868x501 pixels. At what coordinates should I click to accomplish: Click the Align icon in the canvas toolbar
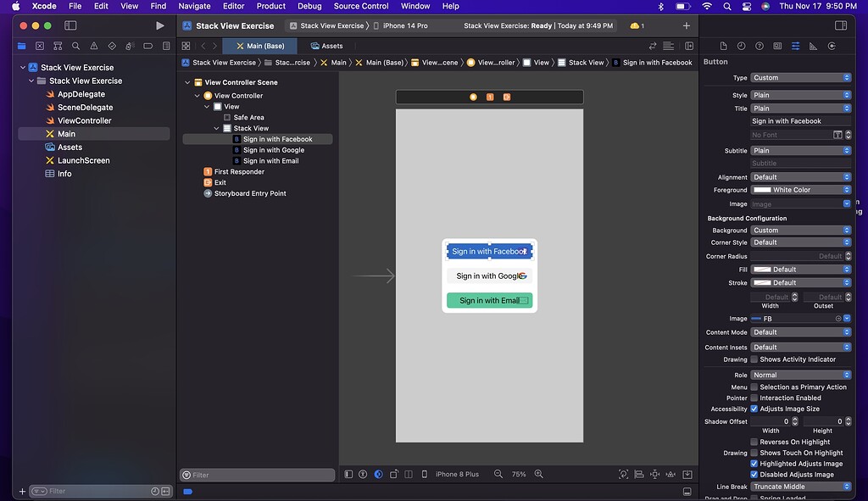coord(637,474)
